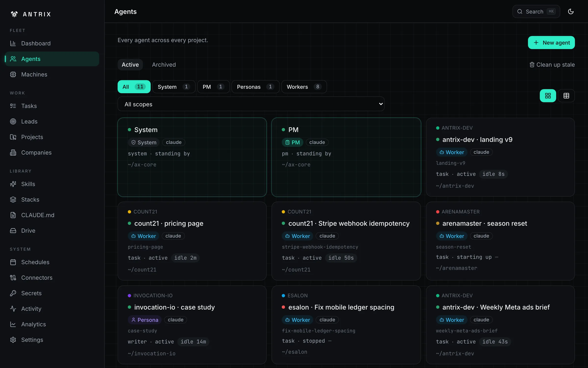Open the Schedules page
Image resolution: width=588 pixels, height=368 pixels.
(x=52, y=262)
